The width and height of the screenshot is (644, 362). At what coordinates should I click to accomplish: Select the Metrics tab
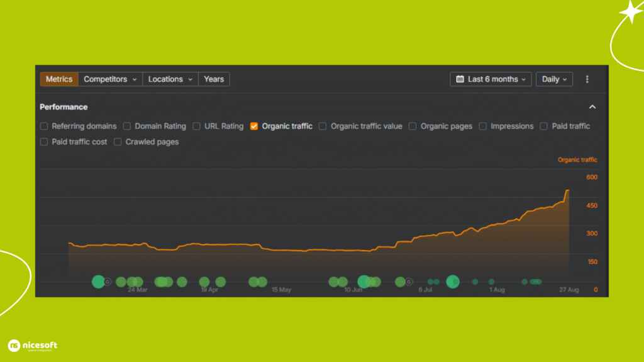[x=59, y=79]
